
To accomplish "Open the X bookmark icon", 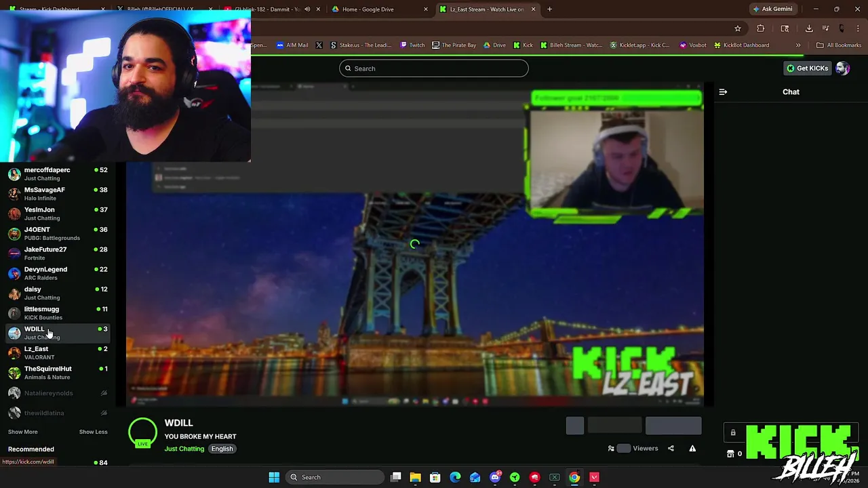I will tap(319, 45).
